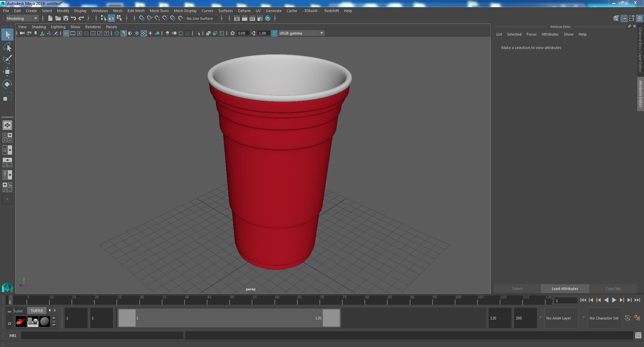Click frame 60 on time slider
Screen dimensions: 644x347
[x=277, y=300]
